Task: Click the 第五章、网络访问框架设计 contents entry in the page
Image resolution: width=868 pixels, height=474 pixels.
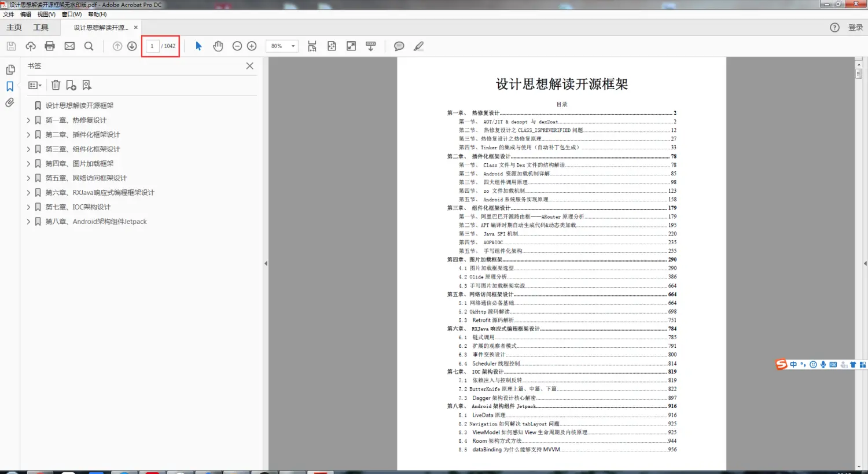Action: (561, 294)
